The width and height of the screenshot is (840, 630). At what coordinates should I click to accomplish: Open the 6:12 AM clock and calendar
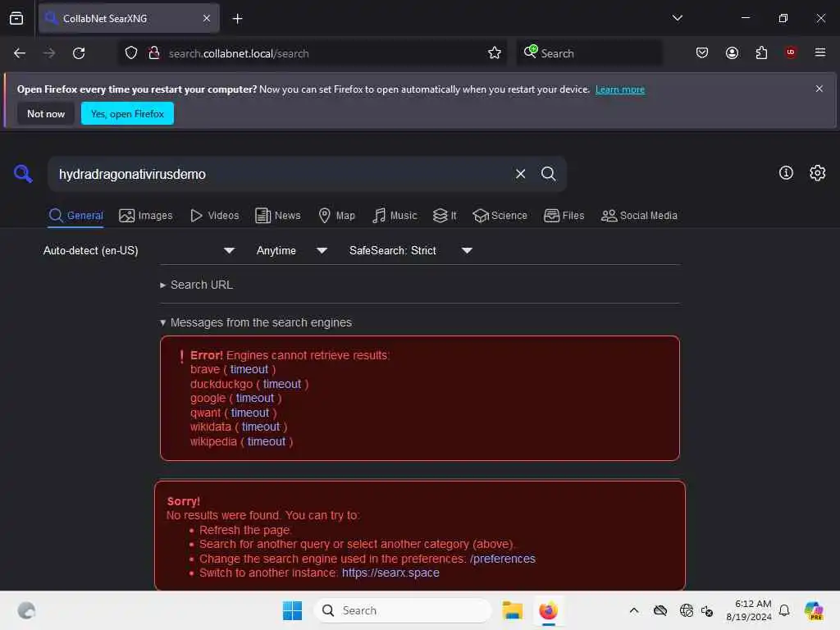pyautogui.click(x=748, y=610)
